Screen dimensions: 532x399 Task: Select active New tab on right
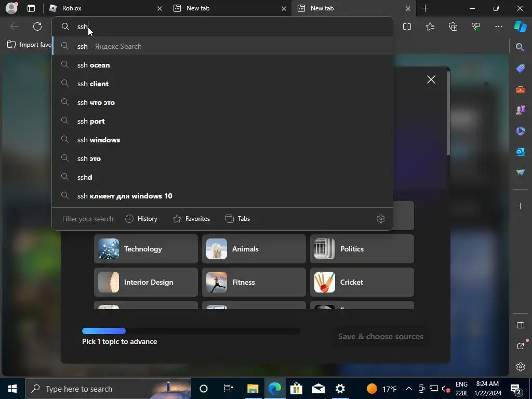point(353,8)
